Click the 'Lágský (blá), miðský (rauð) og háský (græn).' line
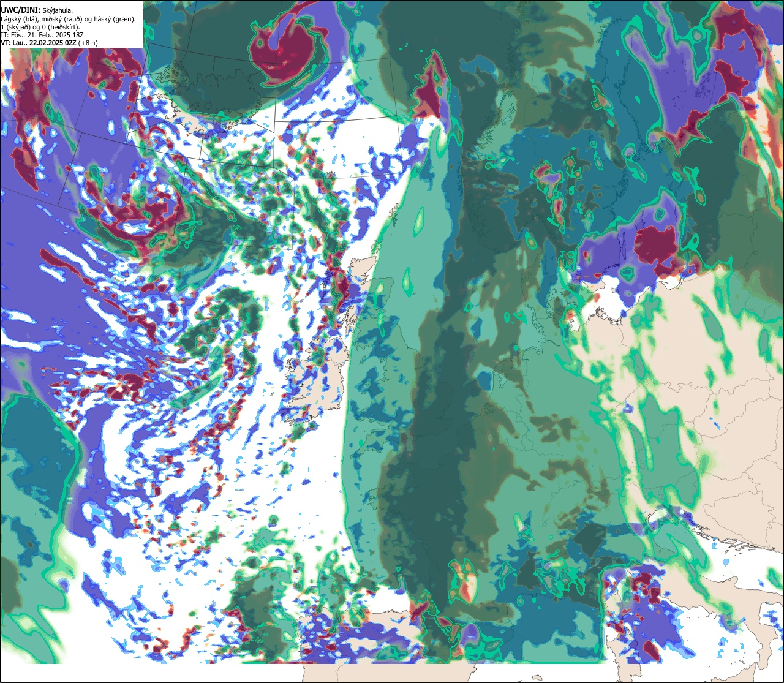The width and height of the screenshot is (784, 683). [x=69, y=19]
